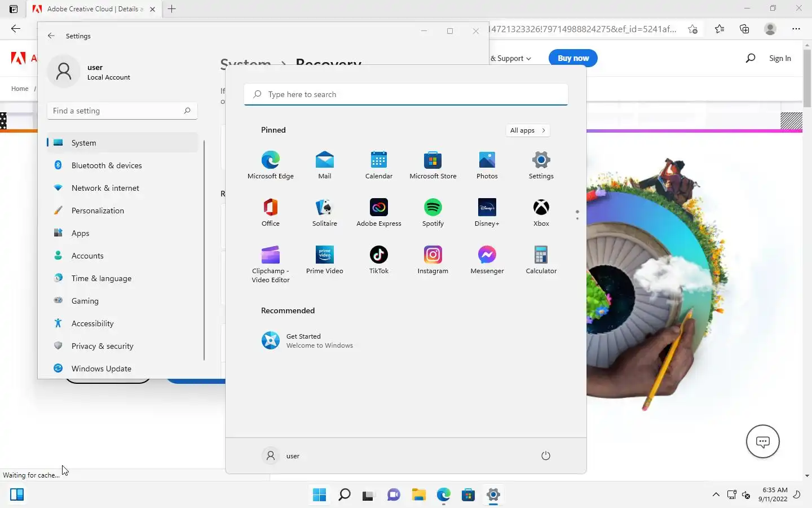
Task: Open the Instagram app
Action: [433, 260]
